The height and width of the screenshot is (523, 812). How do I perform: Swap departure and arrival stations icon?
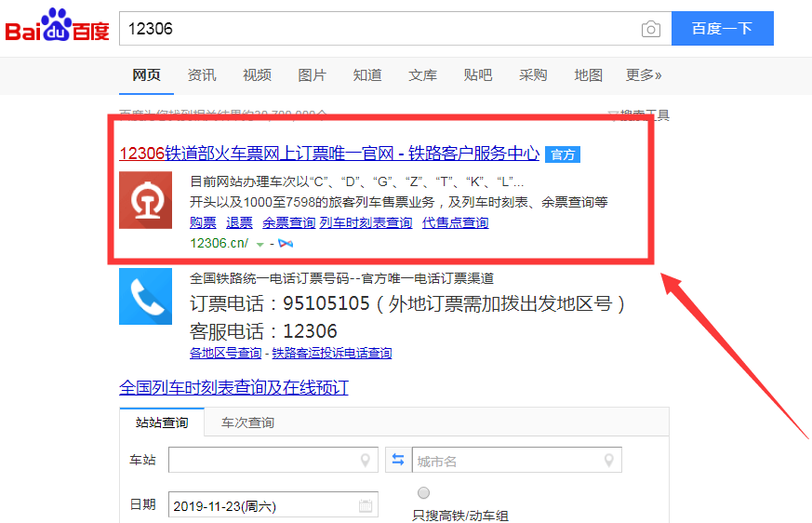click(x=398, y=460)
